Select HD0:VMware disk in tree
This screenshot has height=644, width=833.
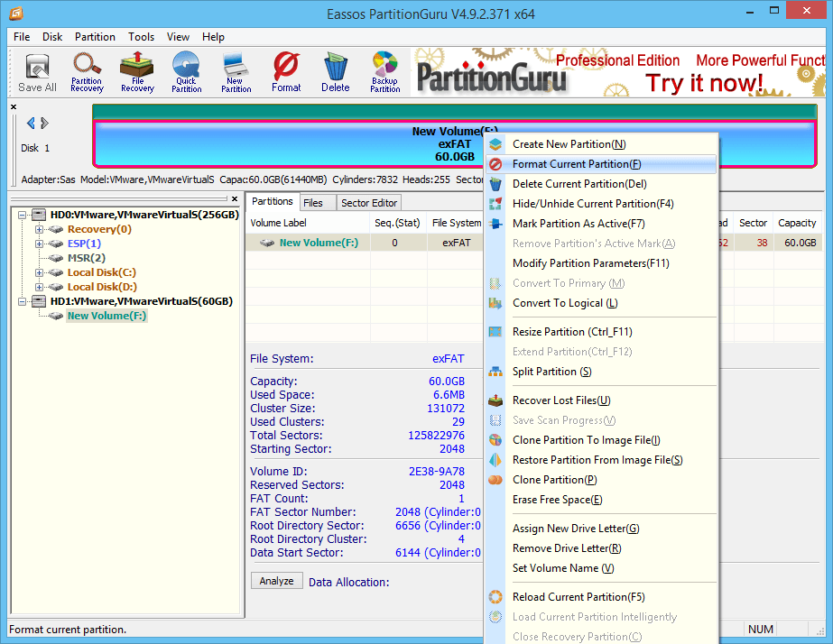click(x=144, y=215)
